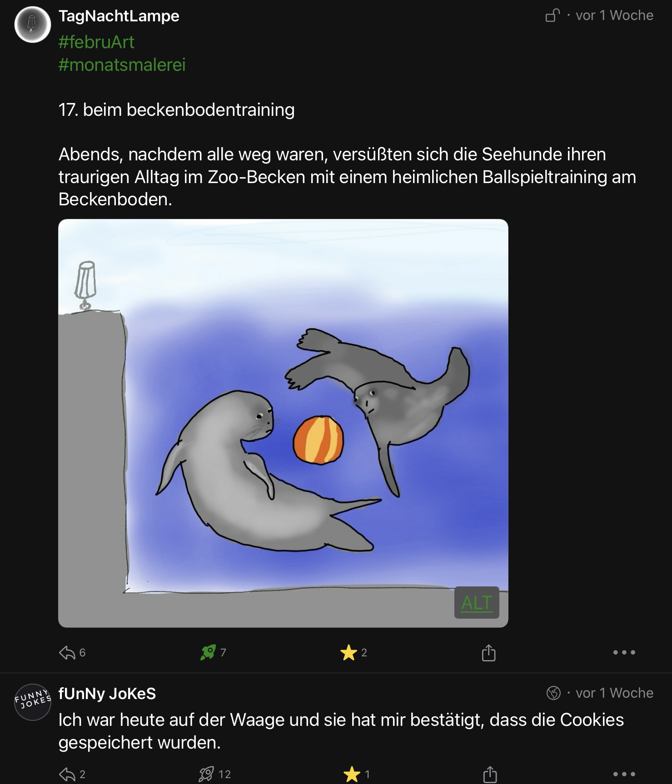The height and width of the screenshot is (784, 672).
Task: Share the TagNachtLampe post
Action: coord(488,653)
